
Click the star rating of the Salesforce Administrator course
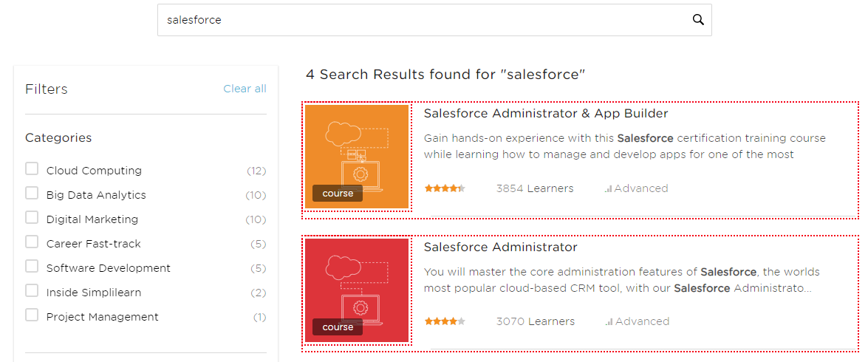[445, 321]
